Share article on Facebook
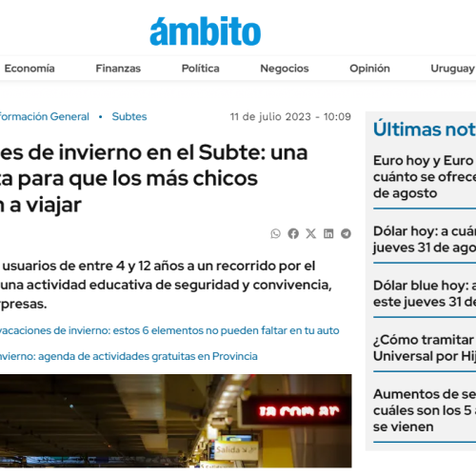The image size is (476, 476). click(x=293, y=233)
